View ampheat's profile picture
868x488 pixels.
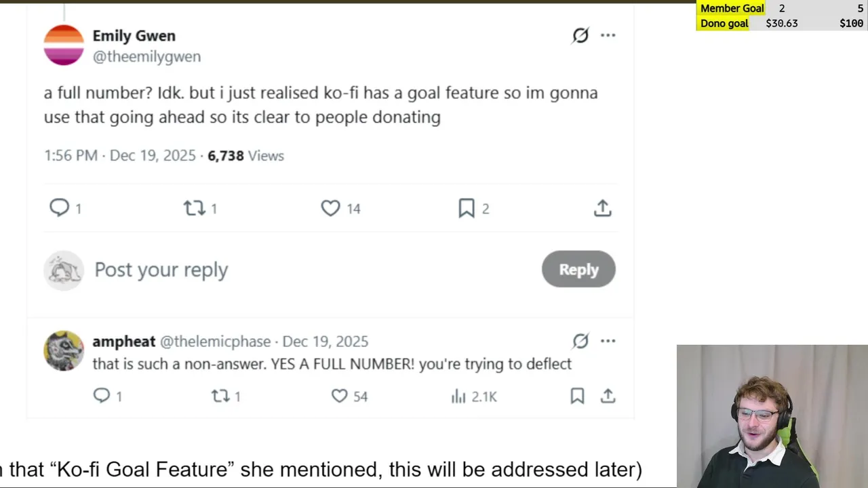coord(64,350)
